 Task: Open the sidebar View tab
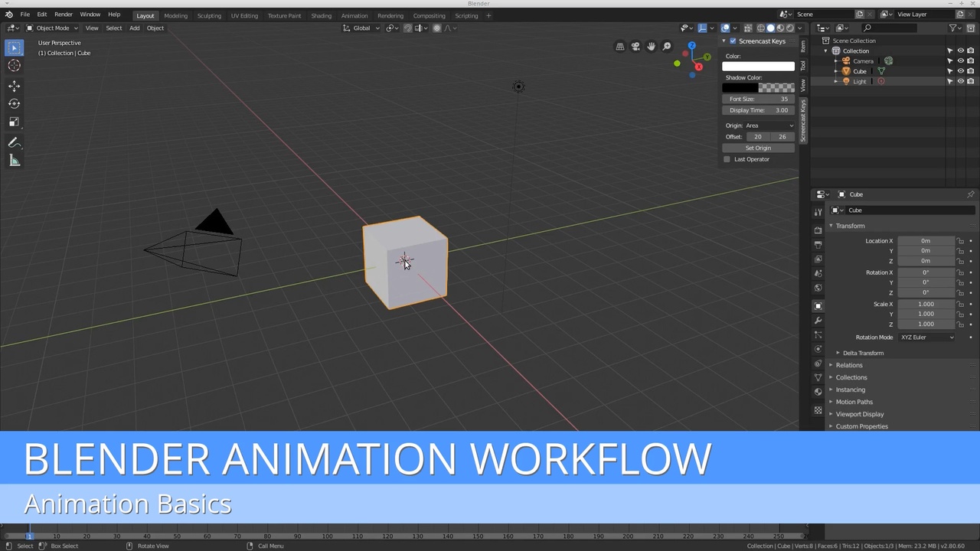click(803, 84)
